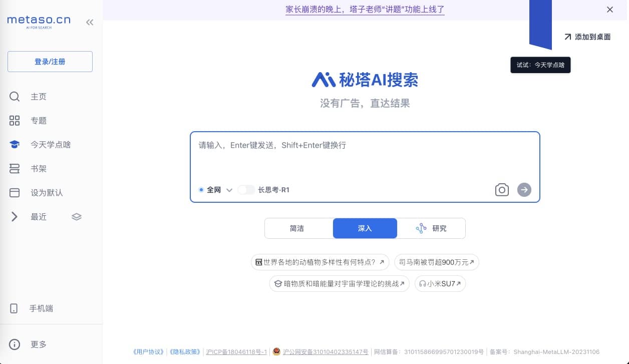The width and height of the screenshot is (629, 364).
Task: Open 手机端 phone icon
Action: click(x=14, y=308)
